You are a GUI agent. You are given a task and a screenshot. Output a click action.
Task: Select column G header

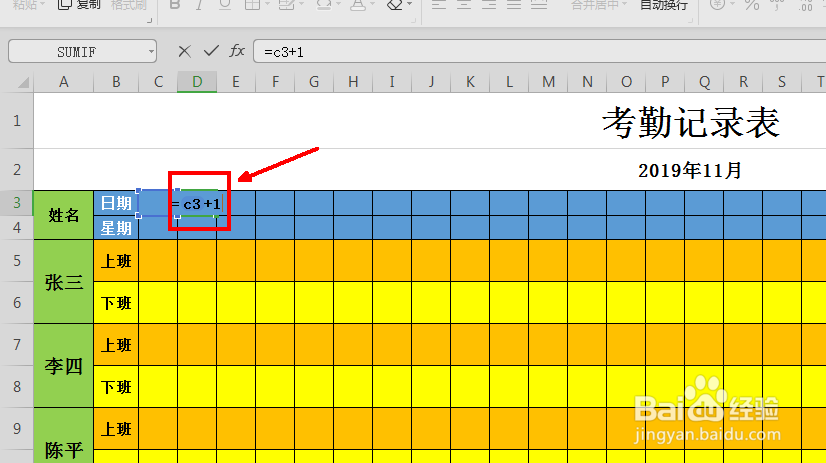[314, 82]
